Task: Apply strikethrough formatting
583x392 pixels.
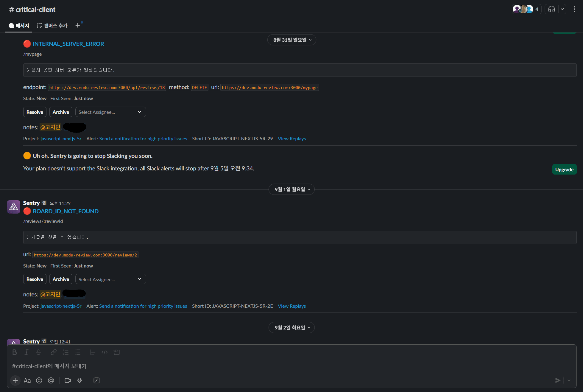Action: [x=38, y=352]
